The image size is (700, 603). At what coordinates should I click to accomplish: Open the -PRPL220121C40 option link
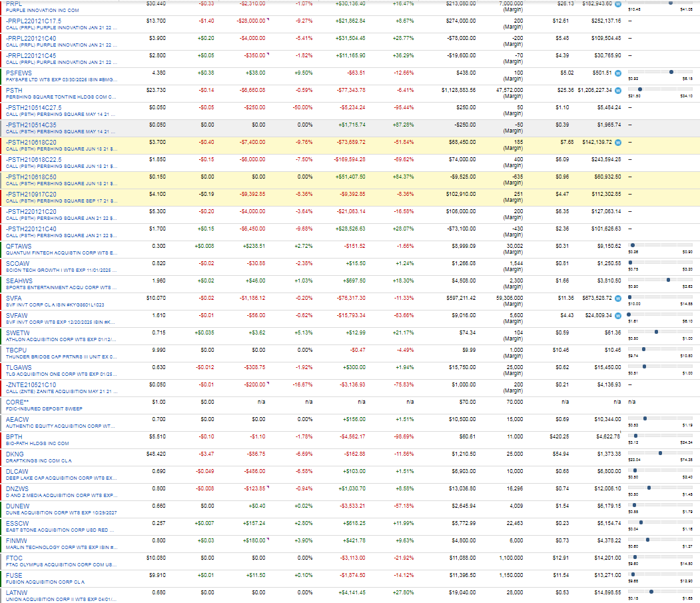pos(31,39)
